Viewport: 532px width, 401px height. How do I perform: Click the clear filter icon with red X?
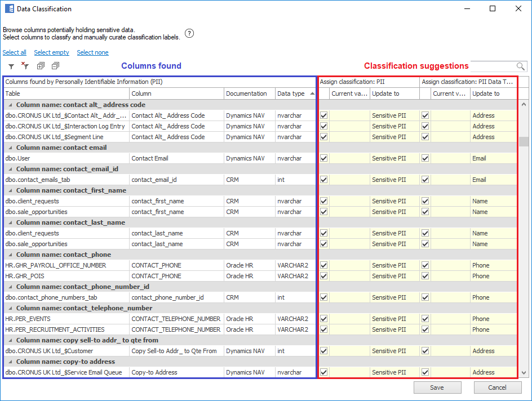(x=25, y=66)
